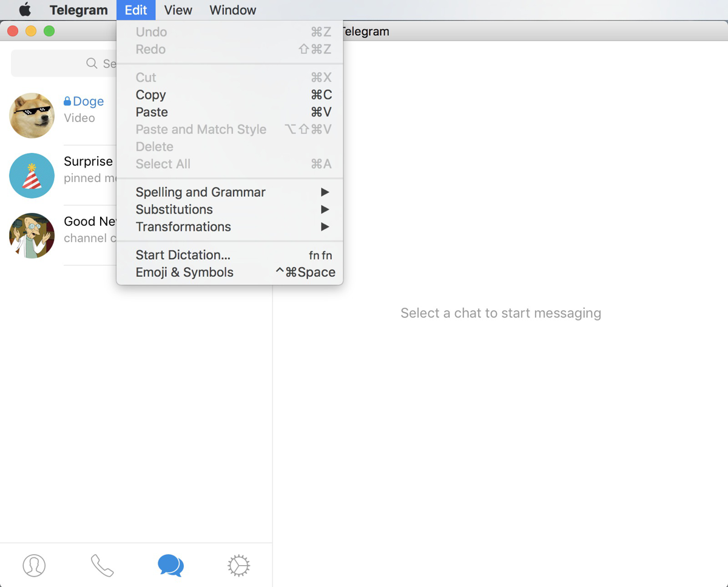
Task: Open the Calls phone icon
Action: point(102,565)
